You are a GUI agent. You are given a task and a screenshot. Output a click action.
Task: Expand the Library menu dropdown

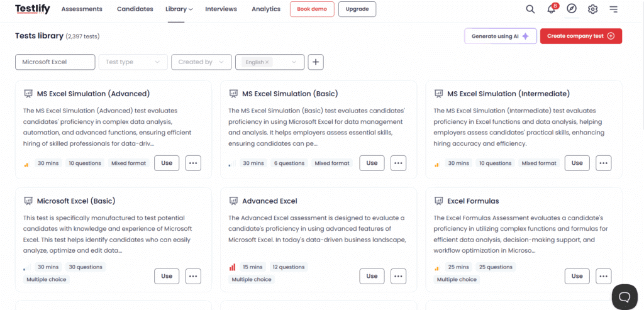179,9
